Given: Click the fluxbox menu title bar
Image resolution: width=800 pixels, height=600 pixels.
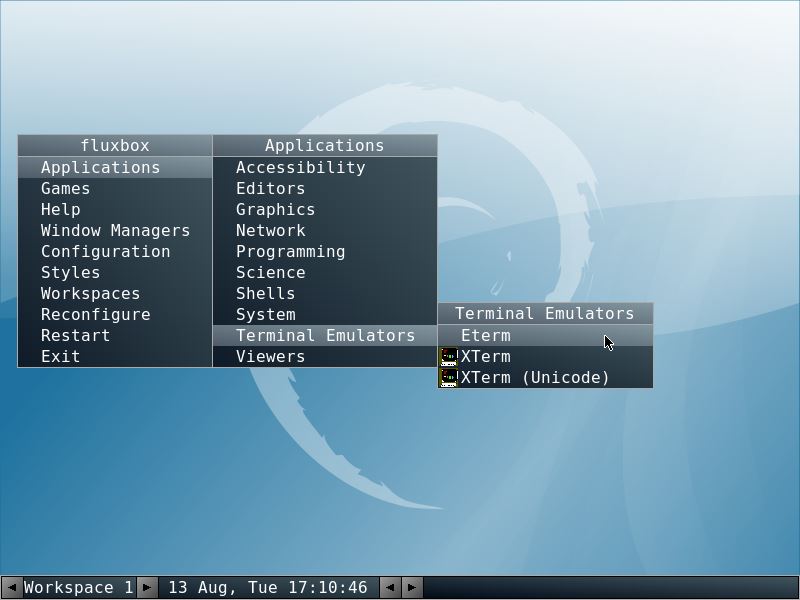Looking at the screenshot, I should (x=115, y=145).
